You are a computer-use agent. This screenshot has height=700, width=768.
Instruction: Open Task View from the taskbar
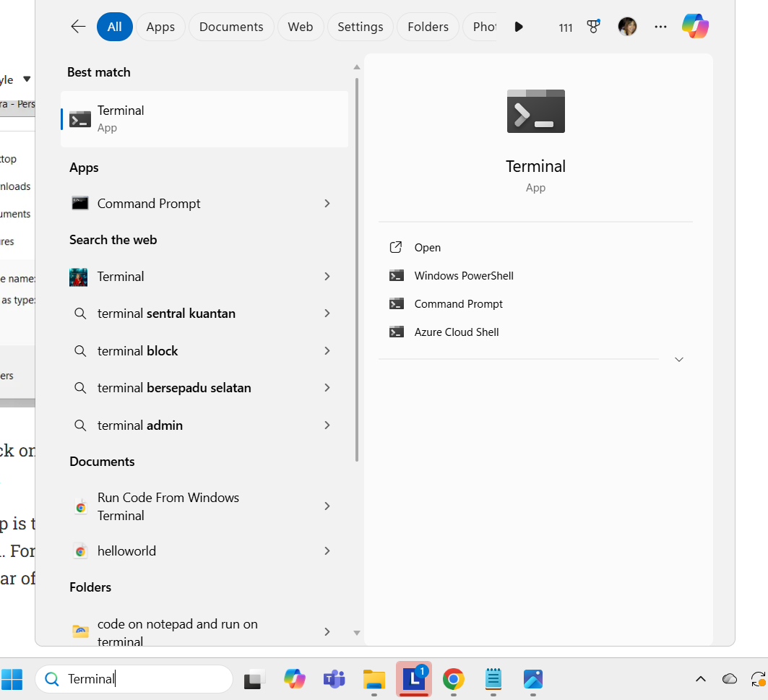click(x=255, y=679)
